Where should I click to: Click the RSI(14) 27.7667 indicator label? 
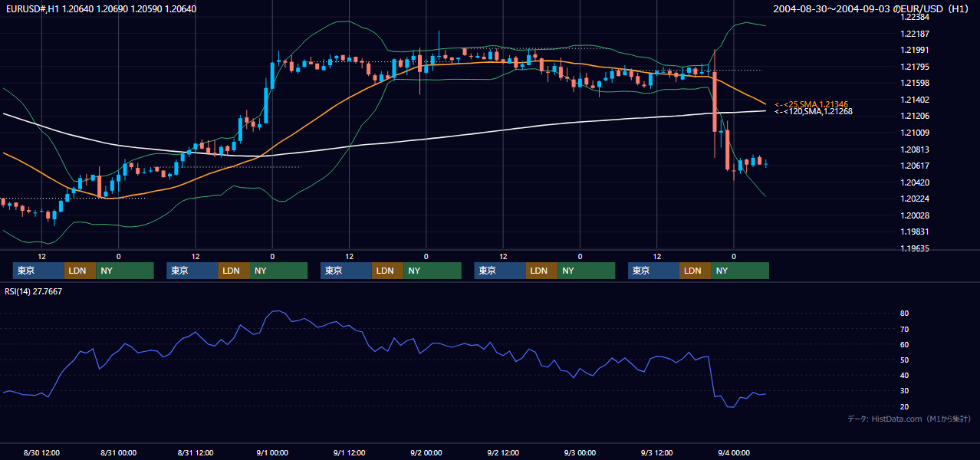pyautogui.click(x=34, y=291)
